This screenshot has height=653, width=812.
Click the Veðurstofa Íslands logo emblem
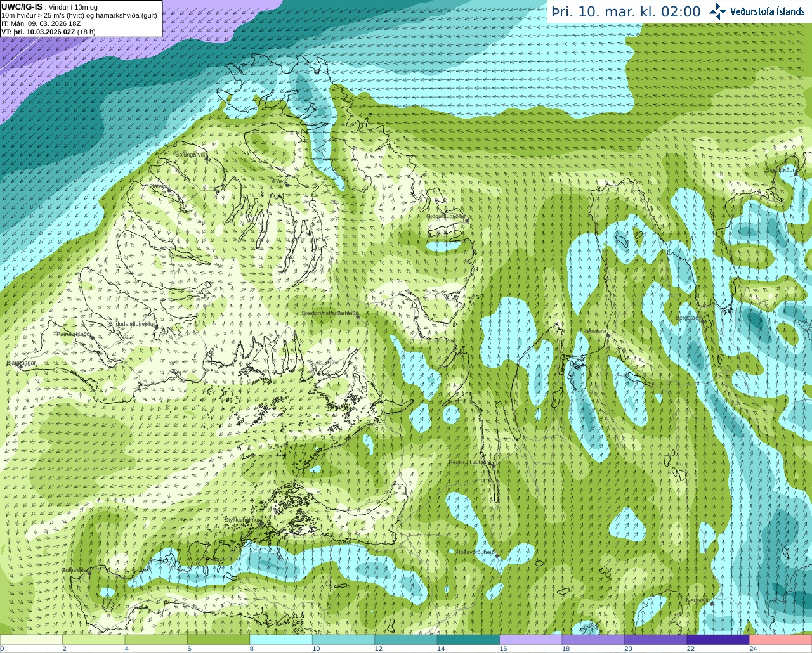point(718,11)
